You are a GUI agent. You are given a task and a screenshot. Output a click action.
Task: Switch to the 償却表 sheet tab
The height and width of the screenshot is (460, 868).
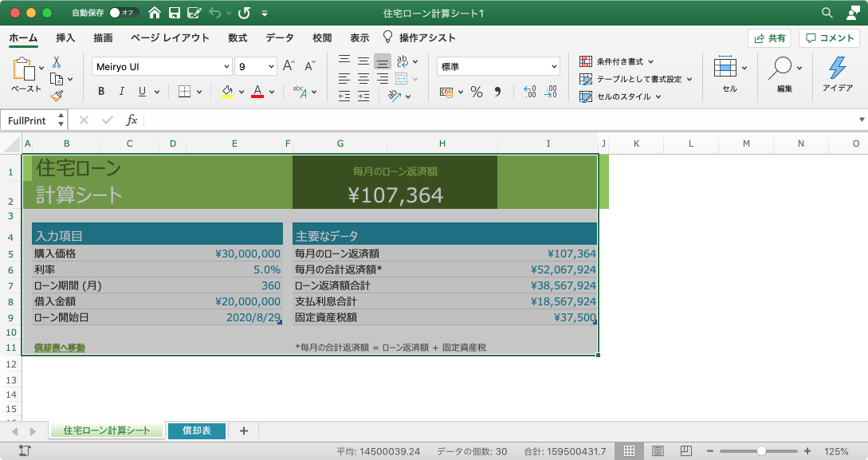pyautogui.click(x=197, y=431)
